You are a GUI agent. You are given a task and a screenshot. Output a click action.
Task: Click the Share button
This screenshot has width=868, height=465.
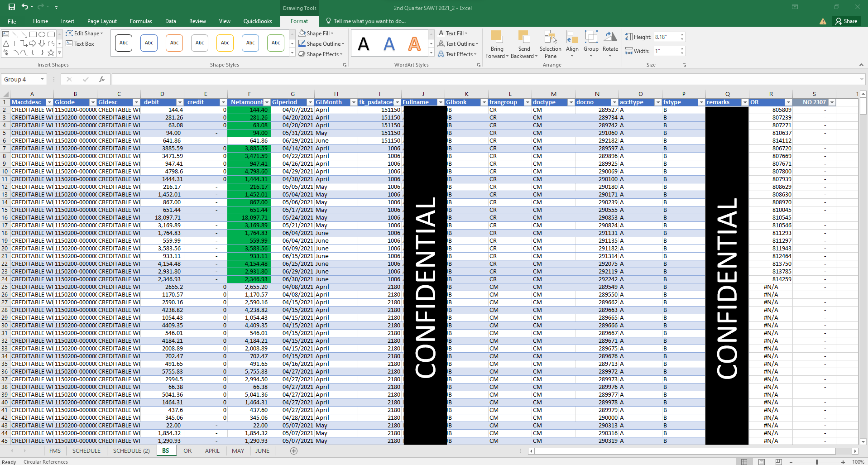(846, 21)
